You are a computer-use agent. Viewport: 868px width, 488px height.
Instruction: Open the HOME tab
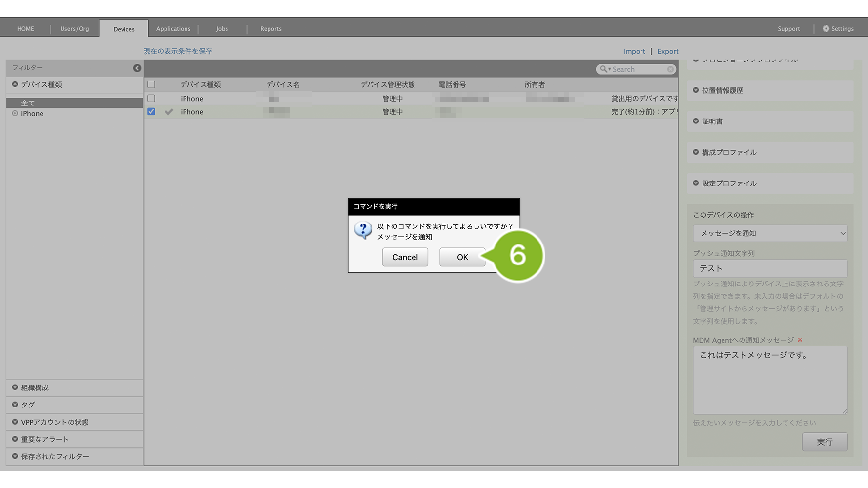(25, 29)
